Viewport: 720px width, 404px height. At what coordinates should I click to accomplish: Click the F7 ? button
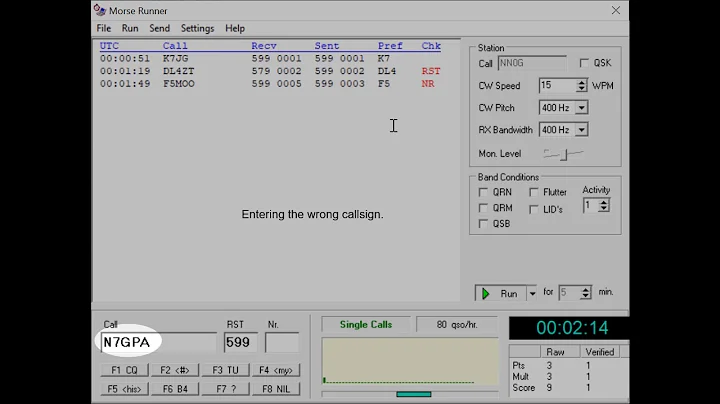tap(225, 389)
